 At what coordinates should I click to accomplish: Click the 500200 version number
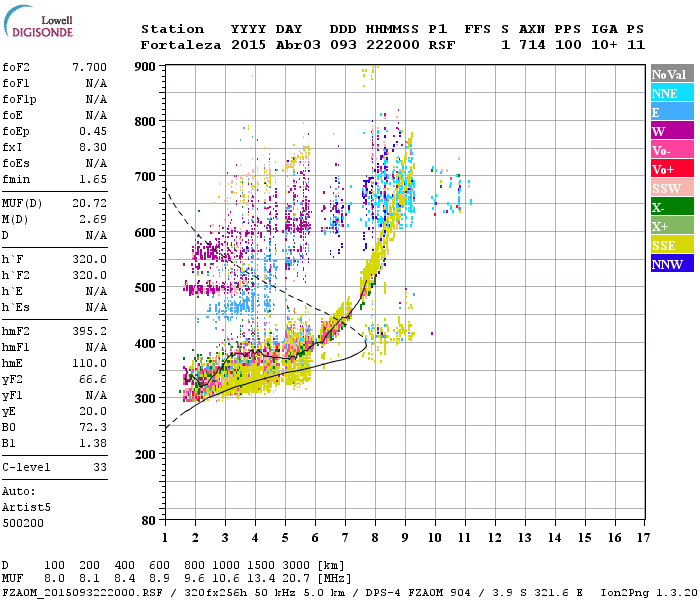point(23,523)
